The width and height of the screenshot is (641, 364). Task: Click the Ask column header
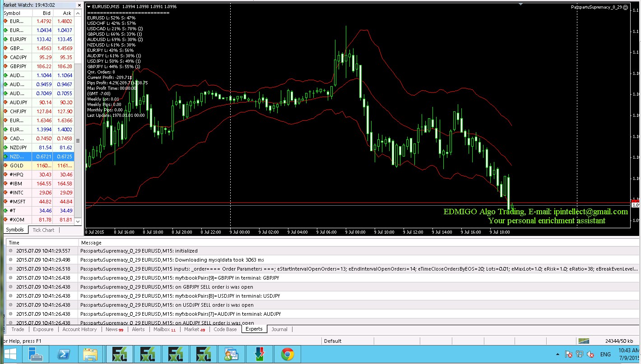click(x=63, y=14)
